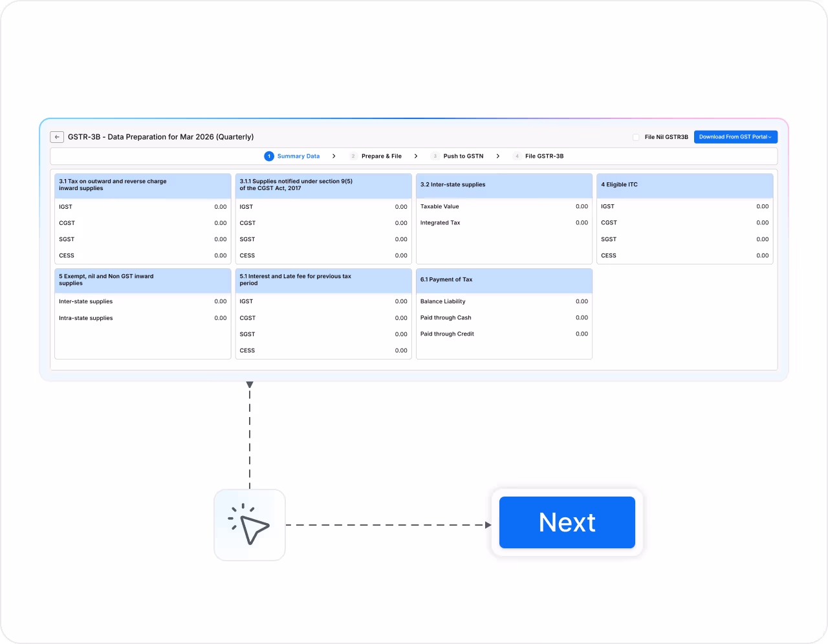Image resolution: width=828 pixels, height=644 pixels.
Task: Click the Taxable Value row
Action: (x=504, y=207)
